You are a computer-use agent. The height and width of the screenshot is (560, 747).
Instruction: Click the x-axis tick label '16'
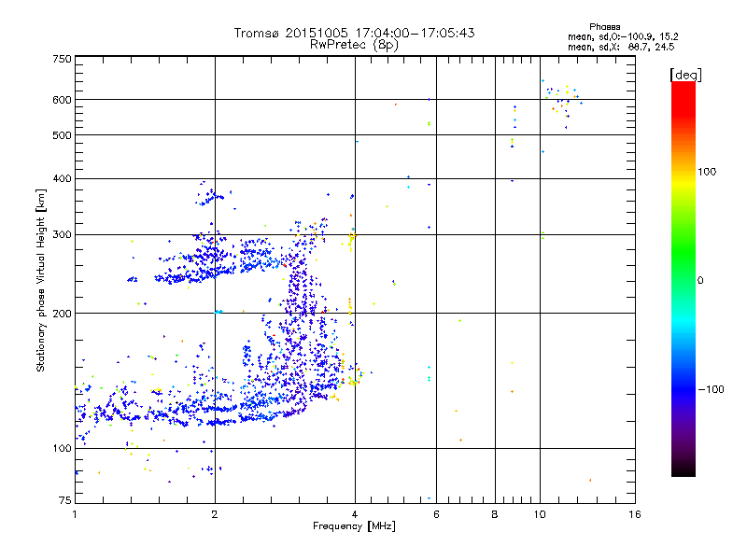(635, 514)
